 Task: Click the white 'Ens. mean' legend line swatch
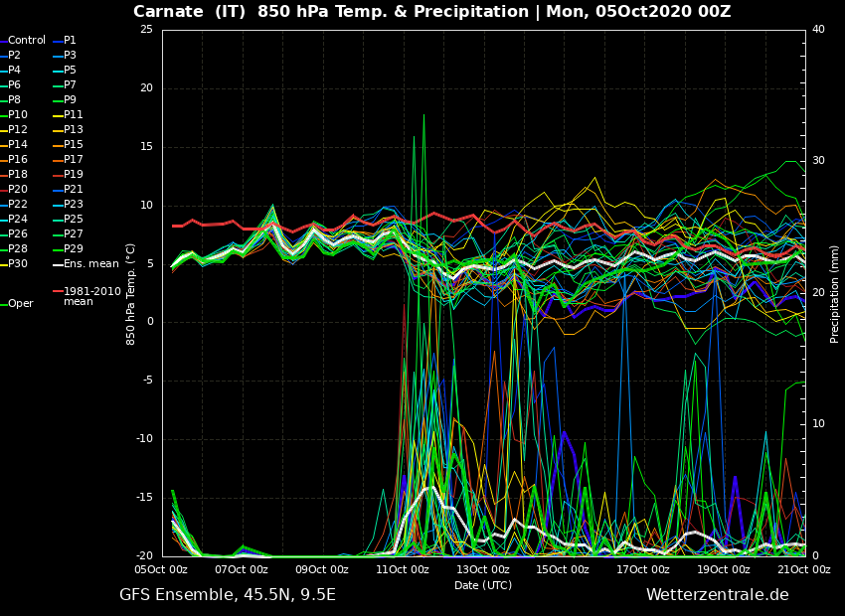point(58,265)
